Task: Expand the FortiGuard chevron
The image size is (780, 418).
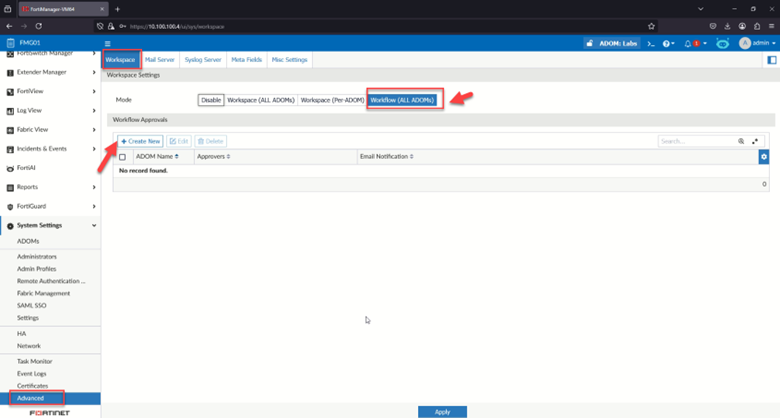Action: [94, 207]
